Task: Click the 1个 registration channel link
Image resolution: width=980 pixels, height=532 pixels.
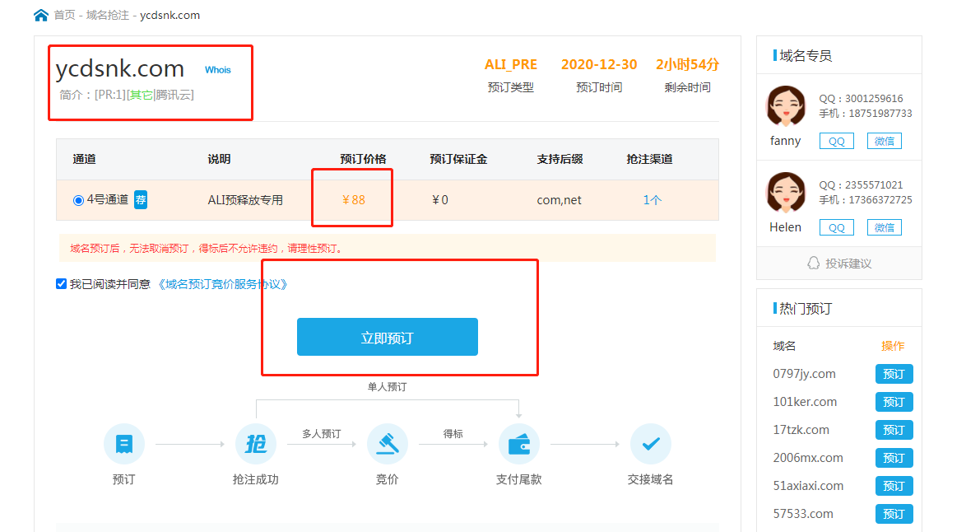Action: click(x=651, y=200)
